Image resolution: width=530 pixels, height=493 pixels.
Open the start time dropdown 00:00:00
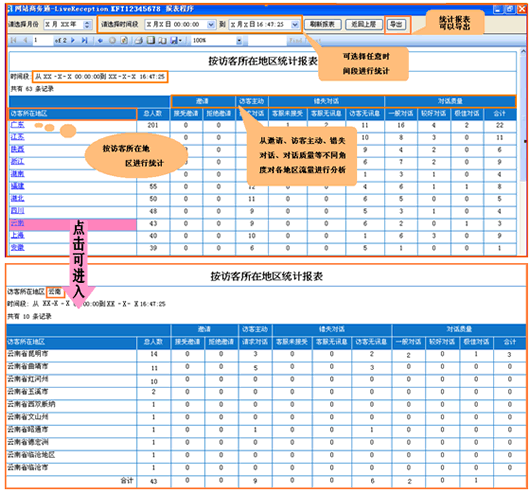(211, 24)
